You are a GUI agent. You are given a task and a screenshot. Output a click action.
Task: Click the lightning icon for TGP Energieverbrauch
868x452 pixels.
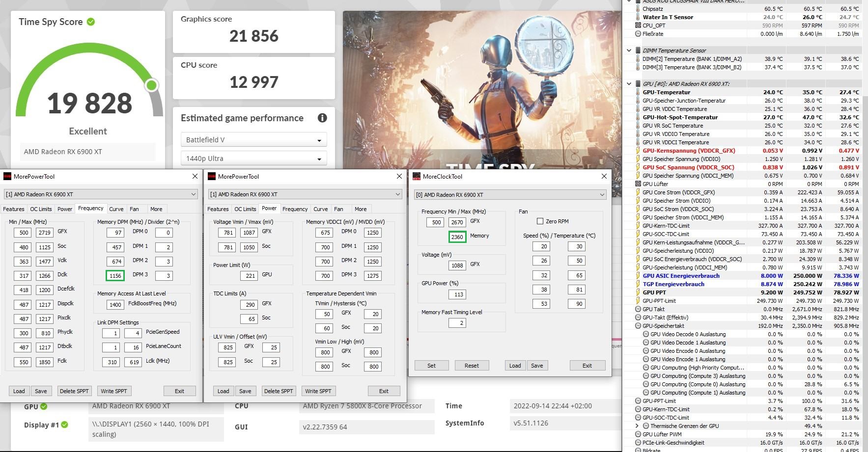pyautogui.click(x=638, y=284)
